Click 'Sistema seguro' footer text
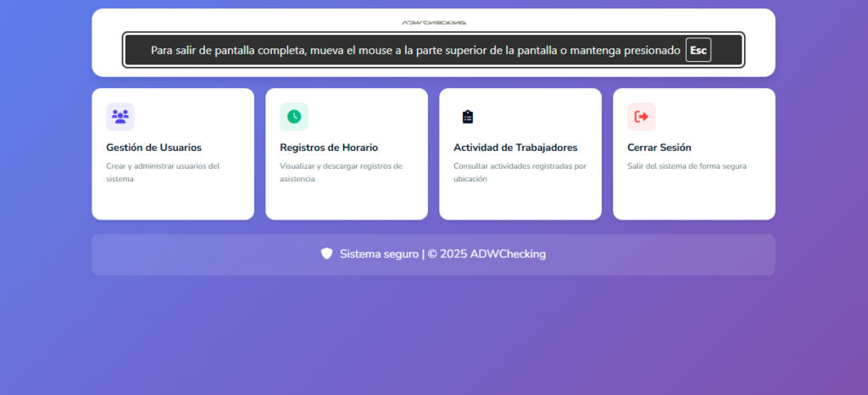 (379, 254)
